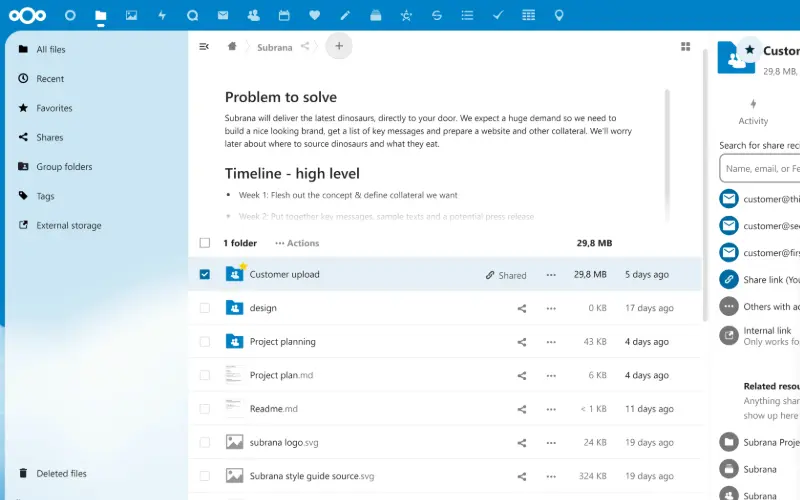This screenshot has height=500, width=800.
Task: Open the Activity tab in details
Action: [x=753, y=112]
